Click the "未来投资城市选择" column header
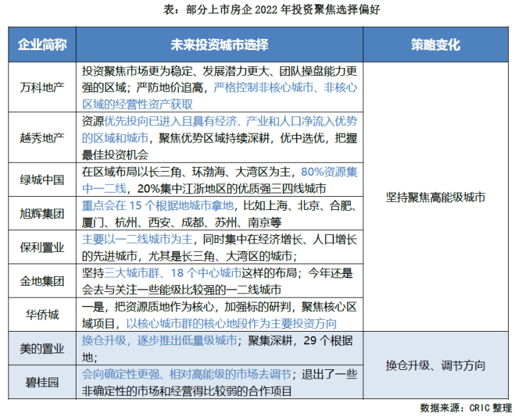This screenshot has width=515, height=420. point(219,45)
